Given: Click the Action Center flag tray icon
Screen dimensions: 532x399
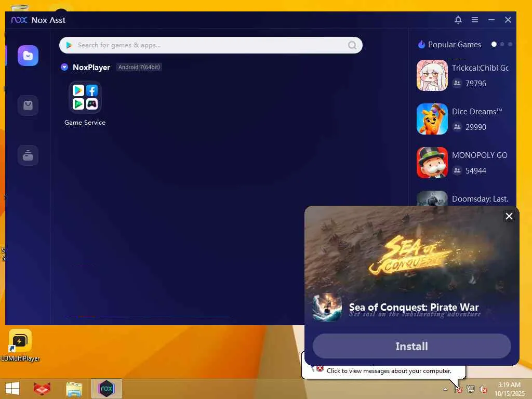Looking at the screenshot, I should (x=458, y=389).
